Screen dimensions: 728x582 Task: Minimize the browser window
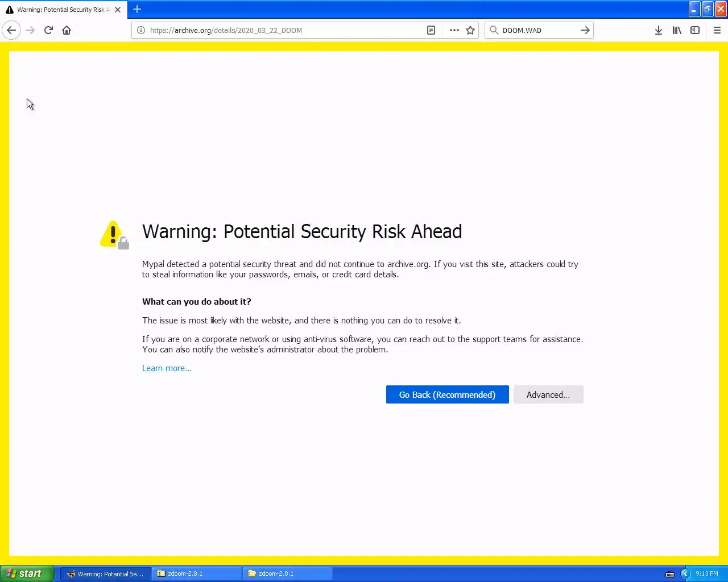(x=694, y=9)
